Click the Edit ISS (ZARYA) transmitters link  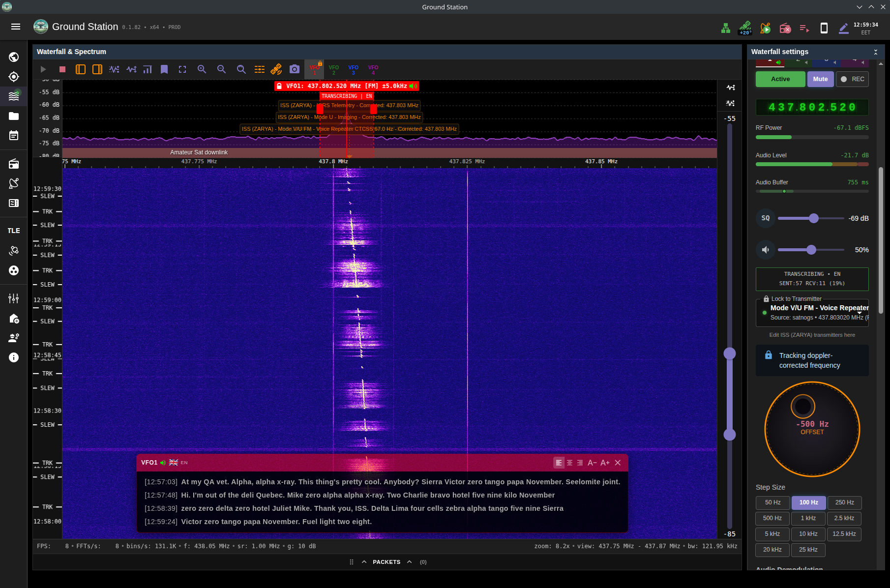pos(812,335)
